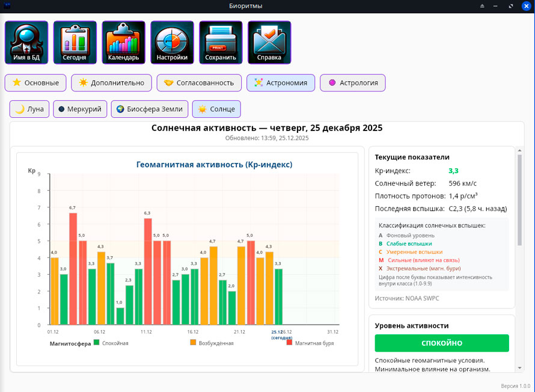
Task: Open 'Настройки' settings icon
Action: [172, 43]
